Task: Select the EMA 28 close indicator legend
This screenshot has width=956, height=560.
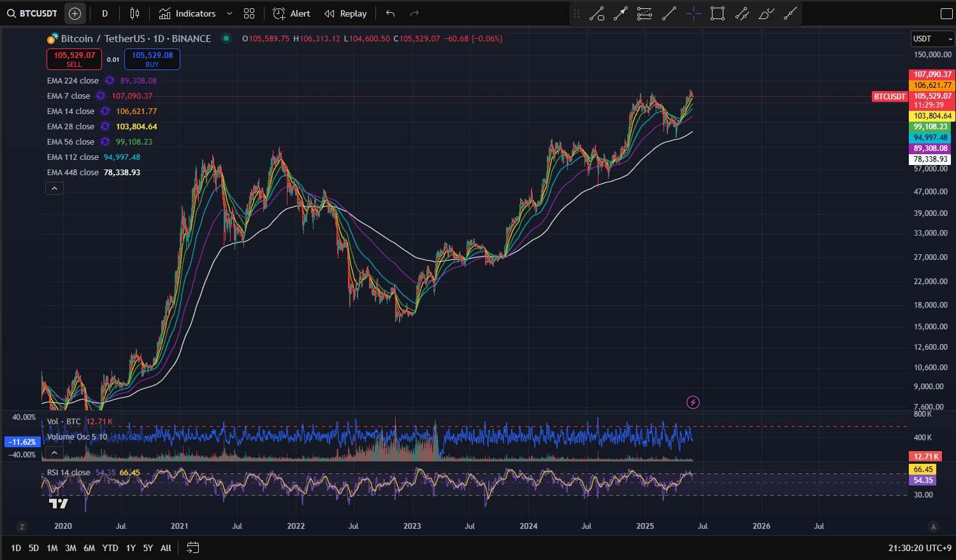Action: [x=71, y=127]
